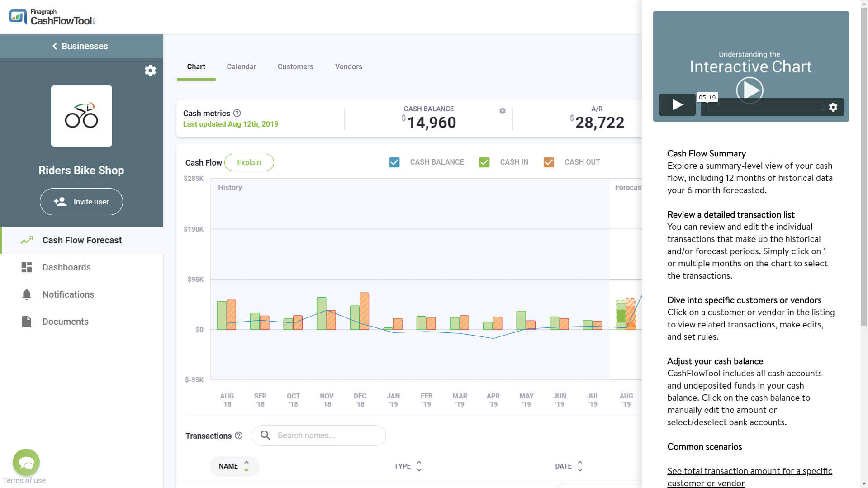868x488 pixels.
Task: Select AUG '18 month label
Action: 227,400
